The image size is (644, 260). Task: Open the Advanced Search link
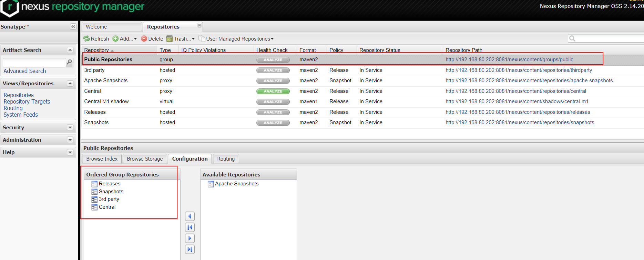click(x=25, y=71)
